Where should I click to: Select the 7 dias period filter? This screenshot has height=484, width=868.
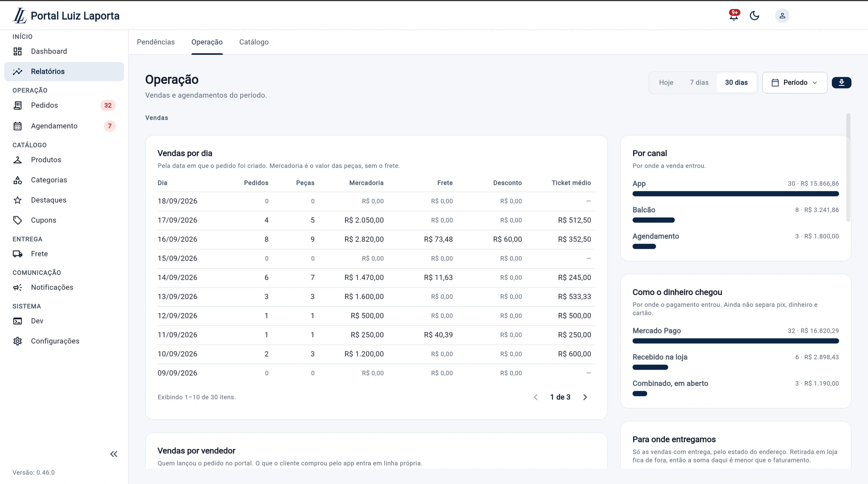click(x=699, y=82)
